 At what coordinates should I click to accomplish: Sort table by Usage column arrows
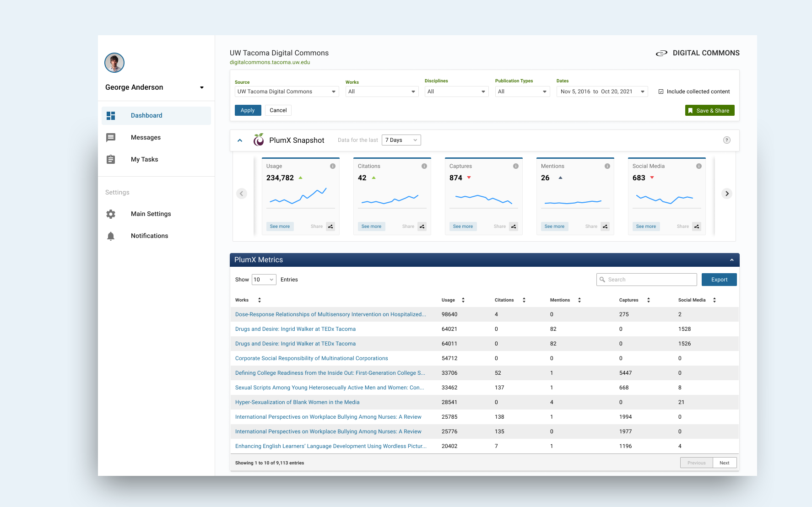click(x=463, y=300)
